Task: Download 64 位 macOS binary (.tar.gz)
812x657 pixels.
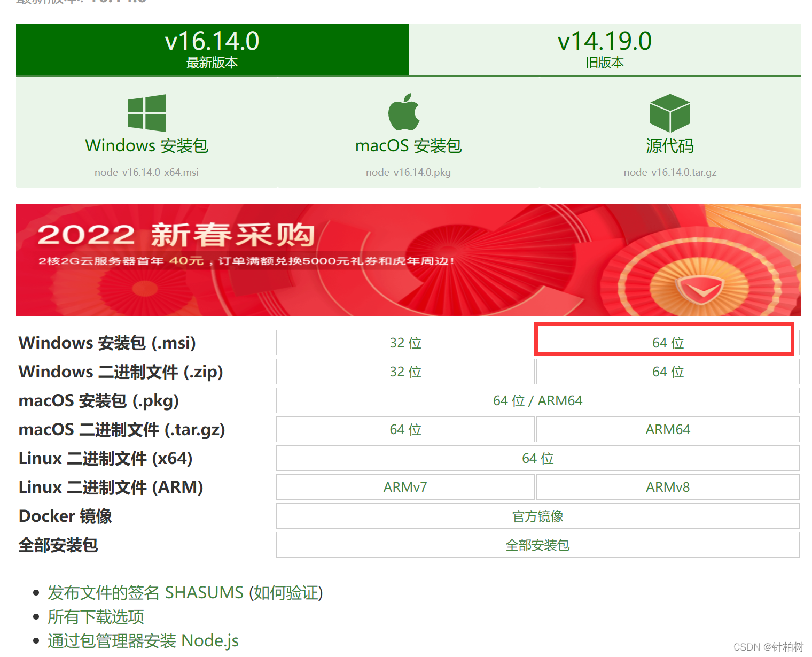Action: coord(405,429)
